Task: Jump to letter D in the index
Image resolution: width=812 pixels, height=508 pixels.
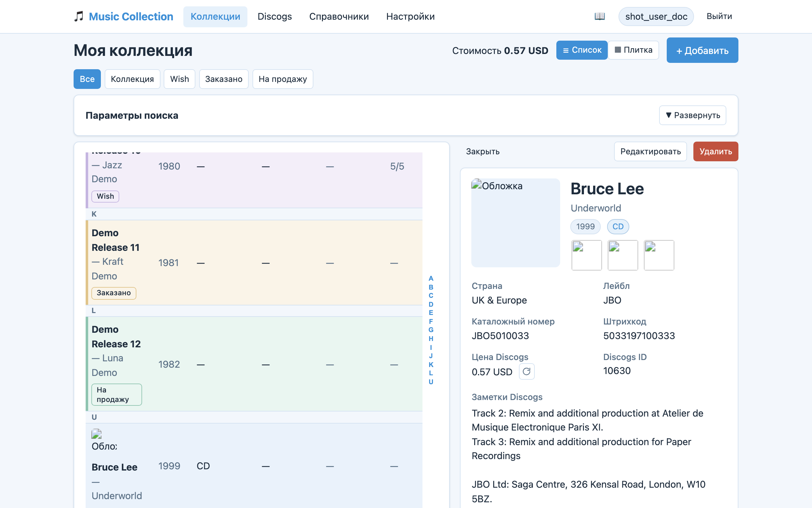Action: [431, 304]
